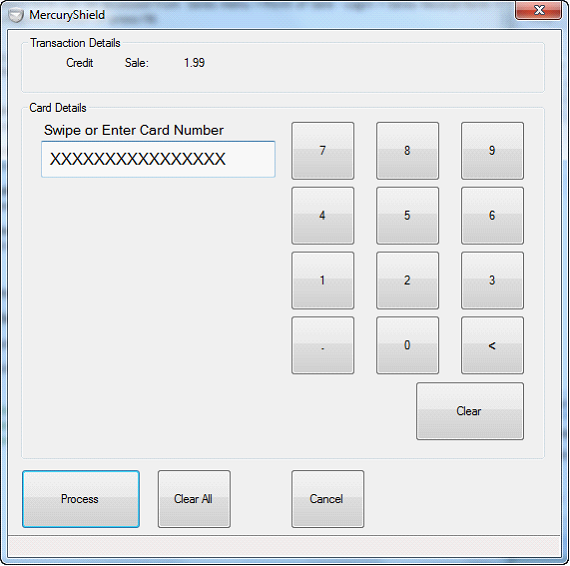Tap keypad digit 5
This screenshot has width=570, height=566.
(x=407, y=216)
